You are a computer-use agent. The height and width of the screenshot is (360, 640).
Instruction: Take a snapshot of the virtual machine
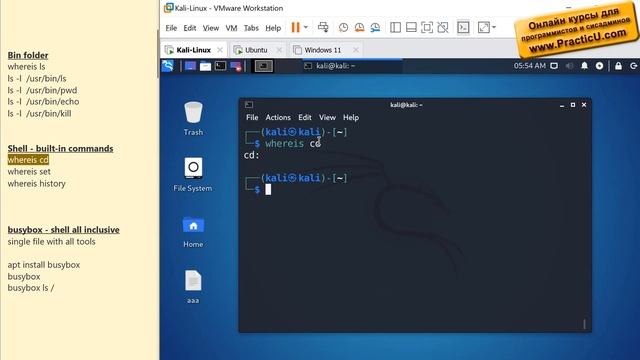tap(343, 27)
